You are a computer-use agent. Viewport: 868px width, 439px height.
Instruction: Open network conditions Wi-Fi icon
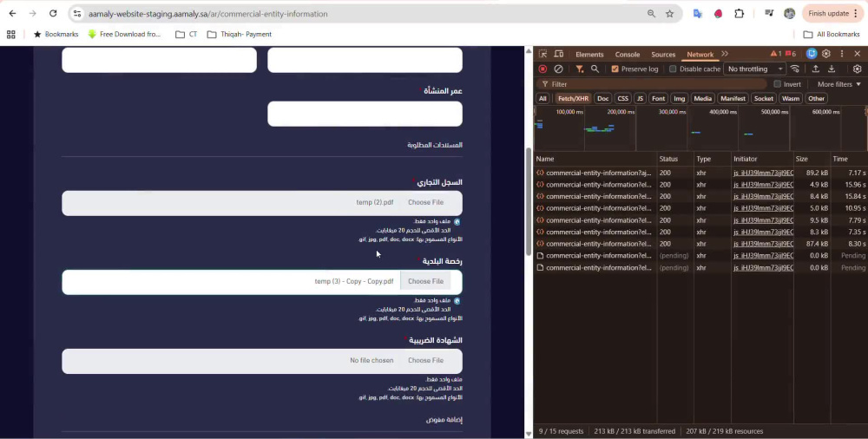click(x=795, y=69)
